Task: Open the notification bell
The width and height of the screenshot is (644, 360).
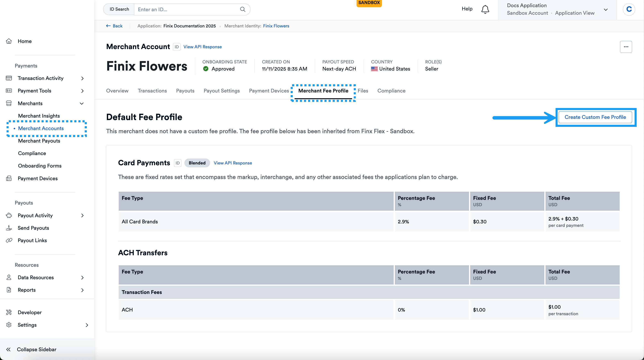Action: (485, 9)
